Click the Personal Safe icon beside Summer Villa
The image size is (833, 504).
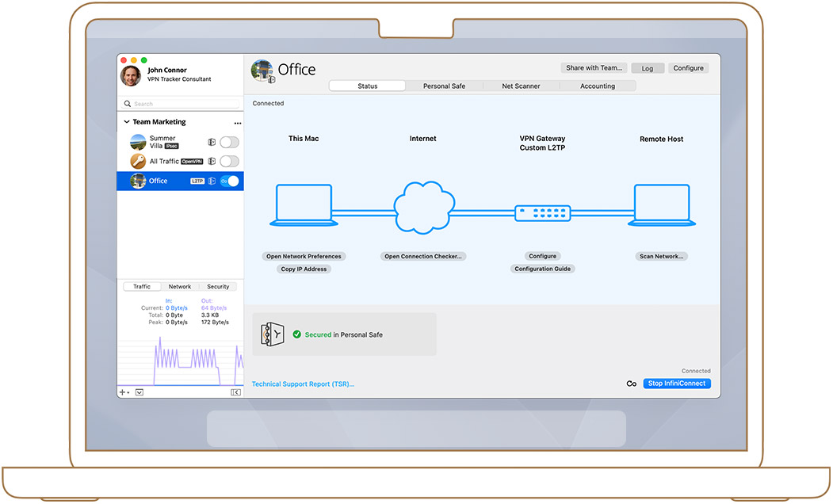(x=212, y=143)
